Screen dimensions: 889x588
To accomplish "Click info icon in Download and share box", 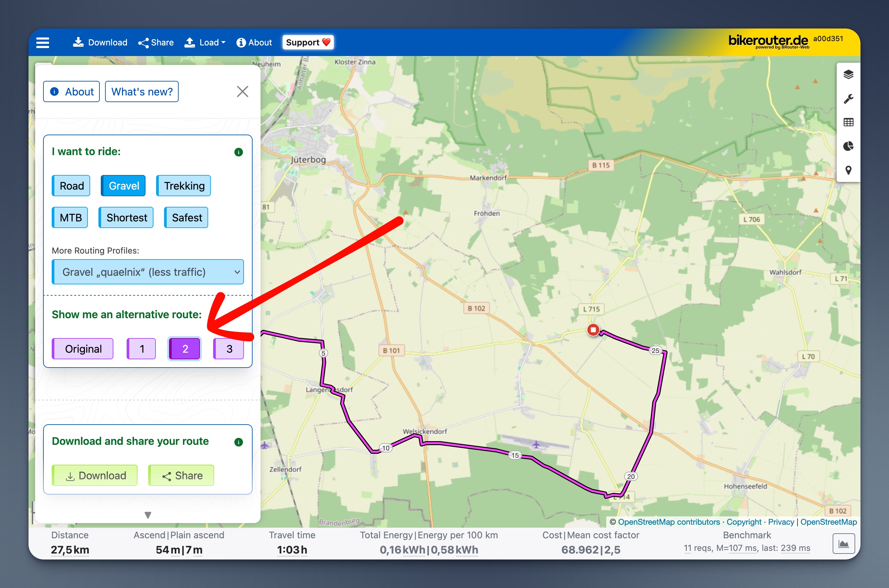I will click(x=238, y=442).
